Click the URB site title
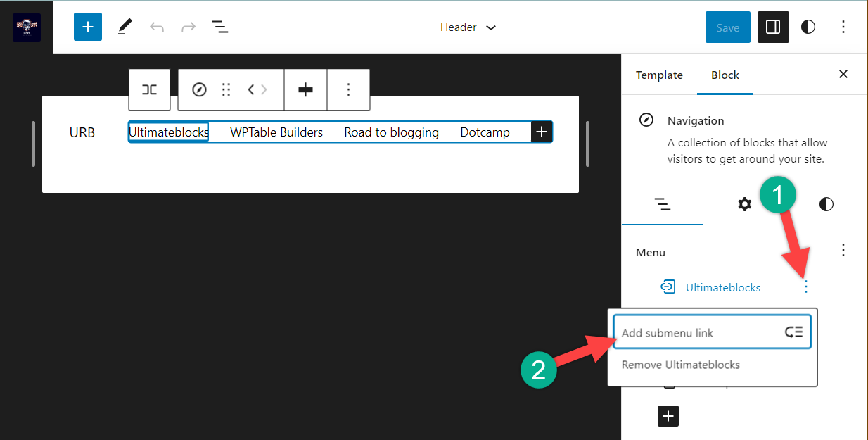 click(x=82, y=132)
